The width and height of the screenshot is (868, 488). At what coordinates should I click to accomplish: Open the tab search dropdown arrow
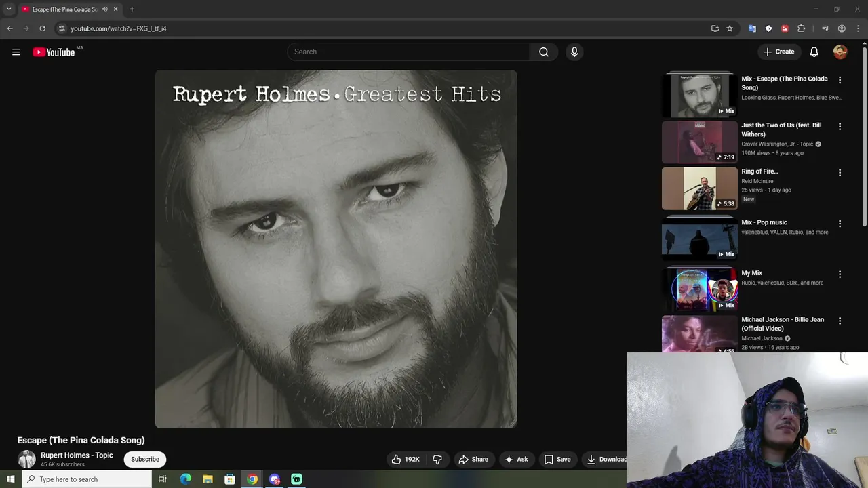pos(9,9)
